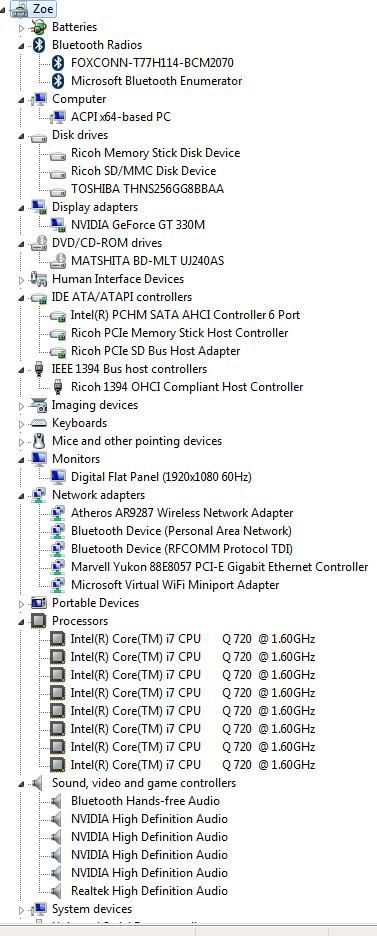Collapse the Processors category
377x936 pixels.
pos(21,621)
